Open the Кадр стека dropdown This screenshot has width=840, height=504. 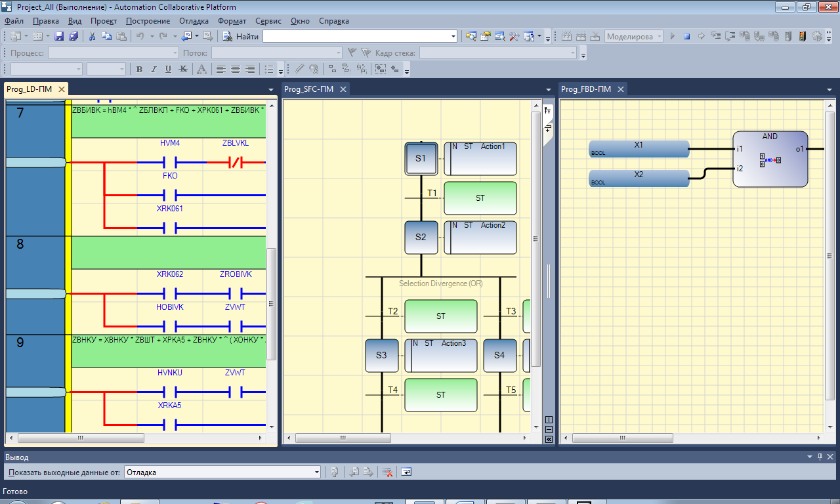coord(572,52)
